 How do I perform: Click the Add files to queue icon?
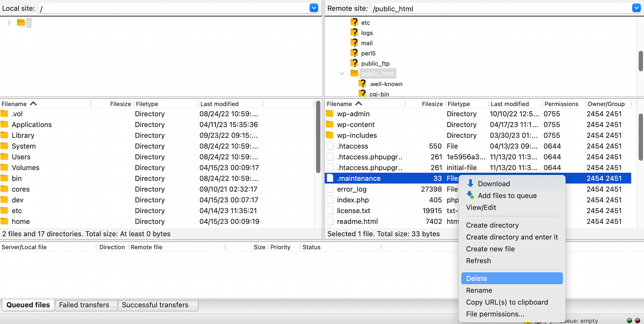point(470,195)
